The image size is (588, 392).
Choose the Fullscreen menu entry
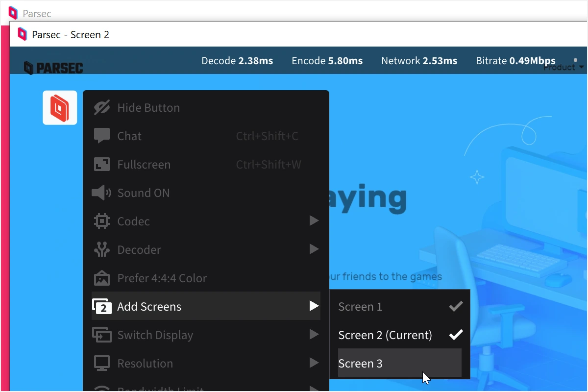144,165
